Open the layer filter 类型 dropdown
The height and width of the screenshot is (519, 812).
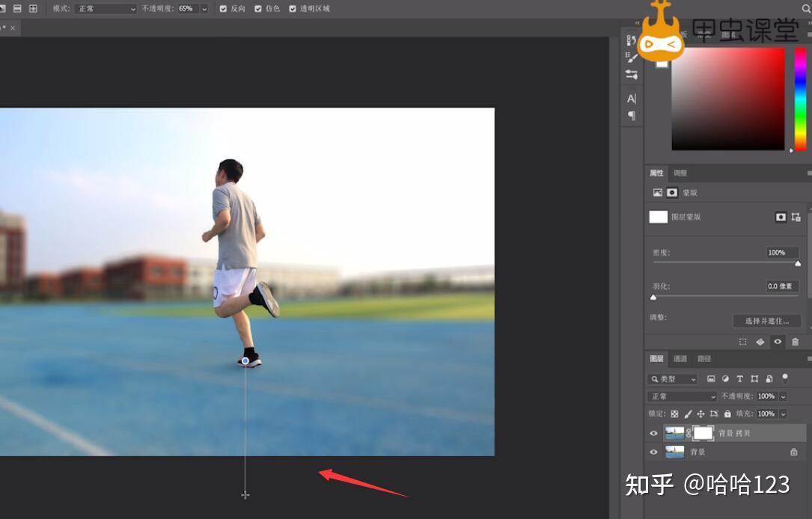[x=673, y=379]
